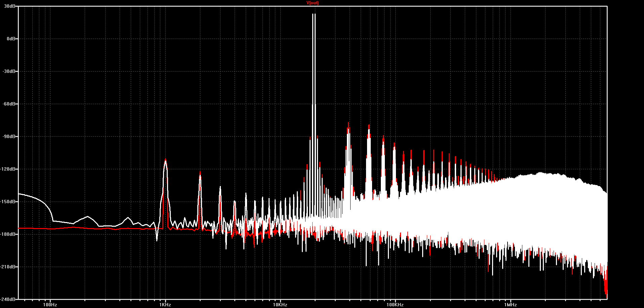This screenshot has height=308, width=644.
Task: Click the -210dB axis label
Action: (x=8, y=267)
